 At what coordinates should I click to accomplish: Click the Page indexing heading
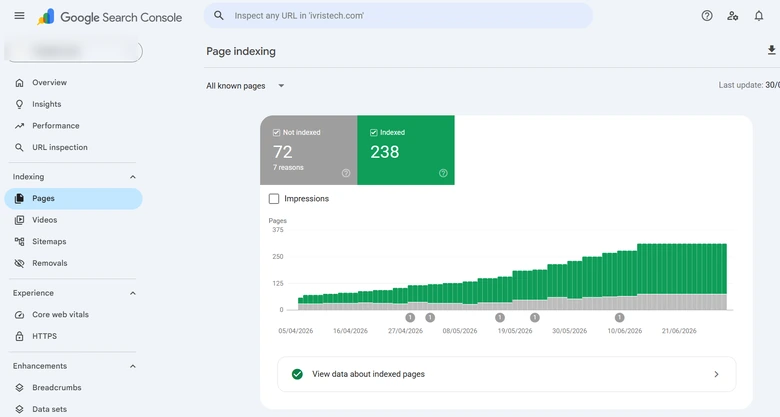[241, 51]
